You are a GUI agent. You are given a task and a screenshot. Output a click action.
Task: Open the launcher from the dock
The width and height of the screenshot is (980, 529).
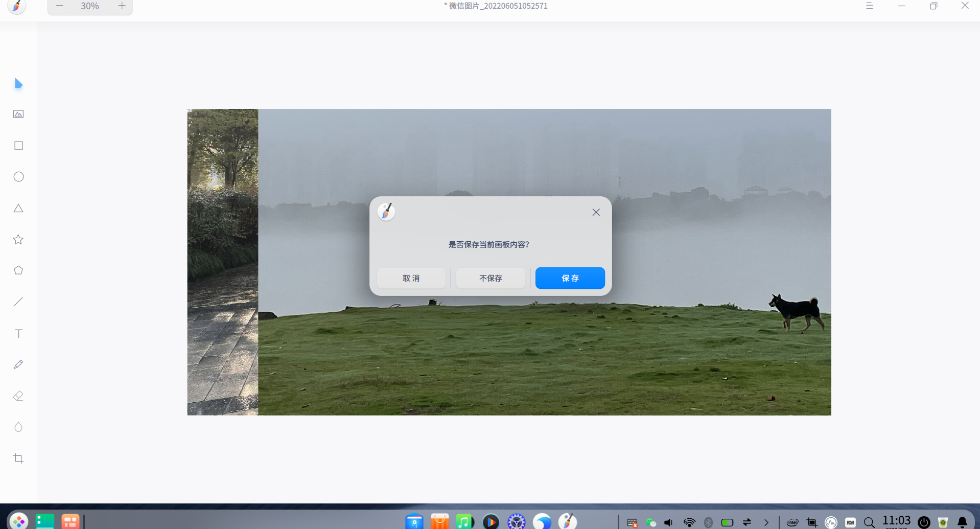[x=19, y=521]
